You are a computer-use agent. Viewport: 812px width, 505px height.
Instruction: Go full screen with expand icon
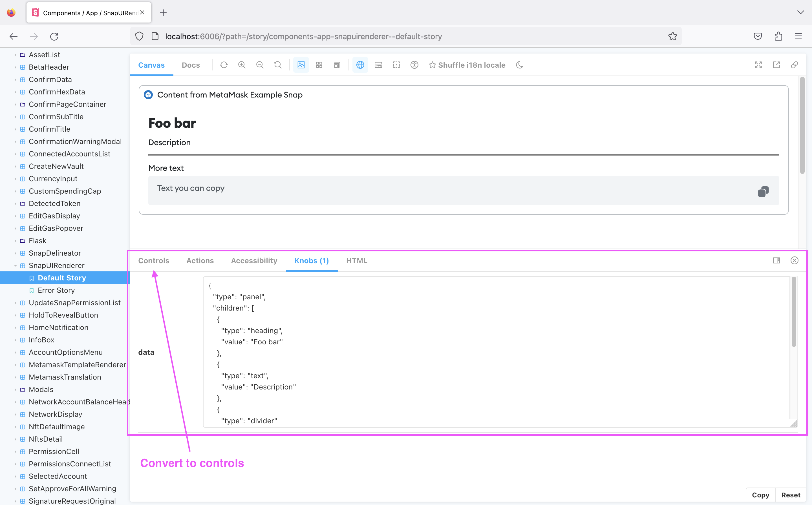pyautogui.click(x=758, y=65)
